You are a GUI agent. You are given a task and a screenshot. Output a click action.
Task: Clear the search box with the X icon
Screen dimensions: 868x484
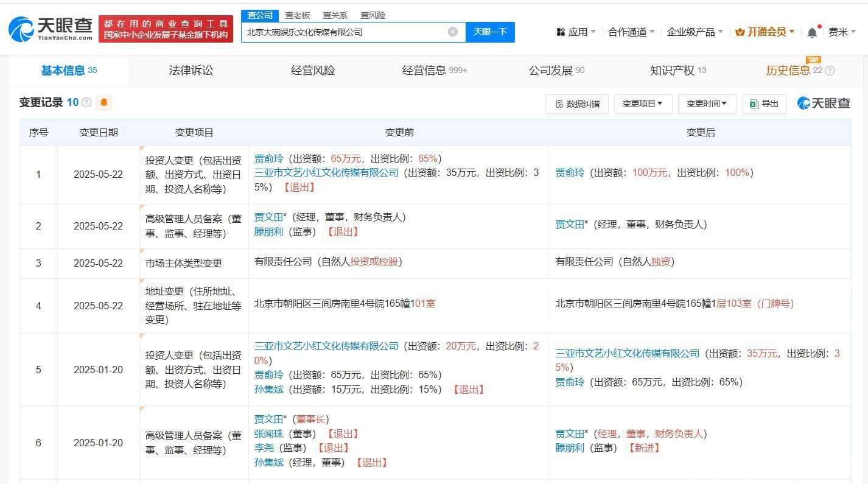pyautogui.click(x=453, y=32)
